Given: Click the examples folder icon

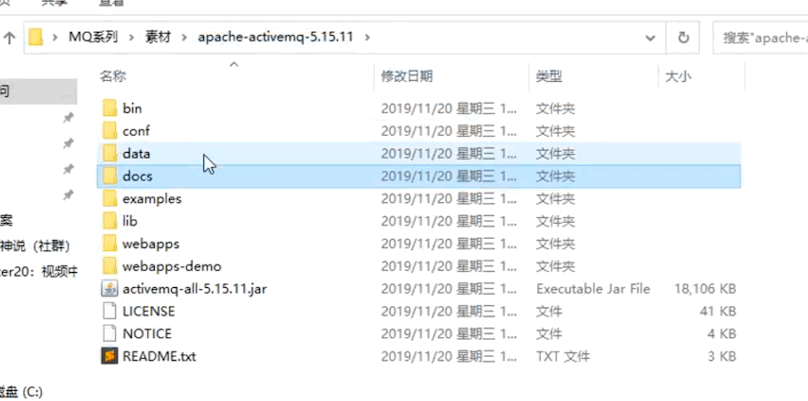Looking at the screenshot, I should pos(109,198).
